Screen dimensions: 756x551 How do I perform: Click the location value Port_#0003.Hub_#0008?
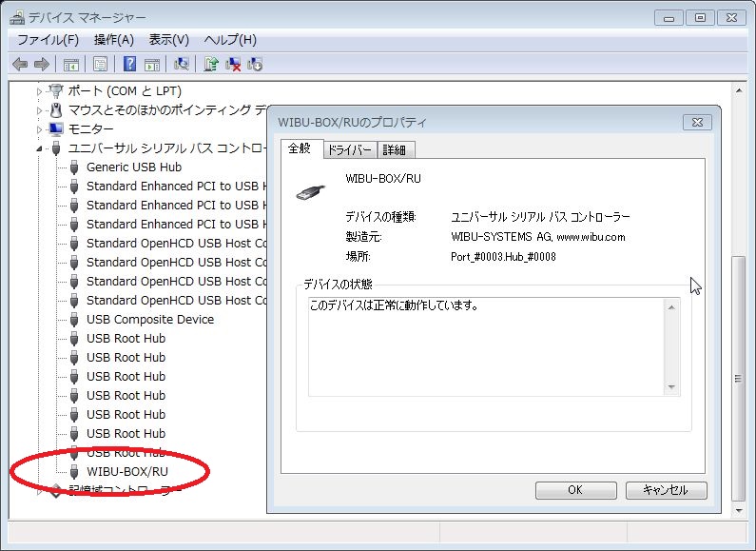(x=503, y=257)
